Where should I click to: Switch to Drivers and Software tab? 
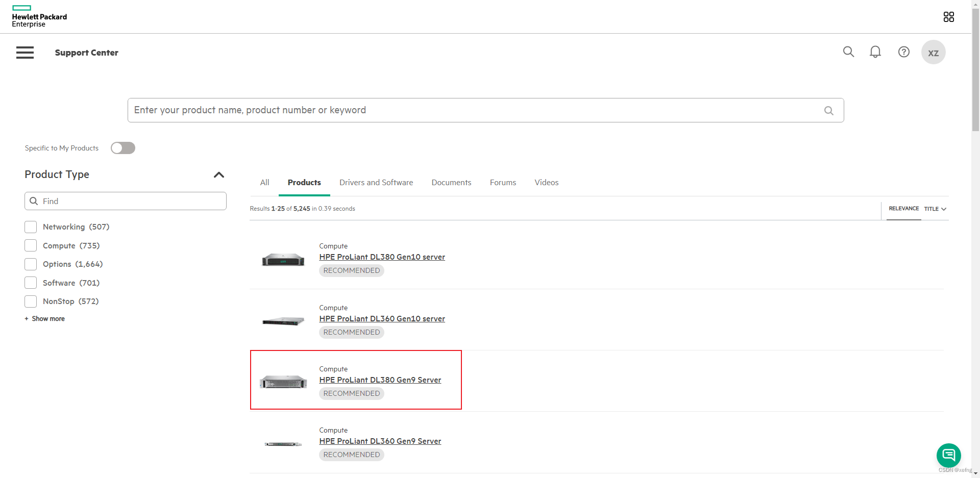coord(376,183)
